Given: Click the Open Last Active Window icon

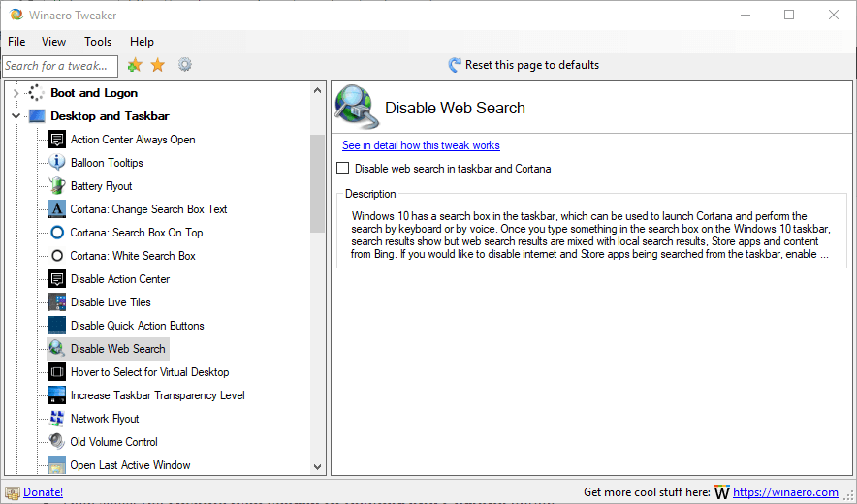Looking at the screenshot, I should 57,464.
